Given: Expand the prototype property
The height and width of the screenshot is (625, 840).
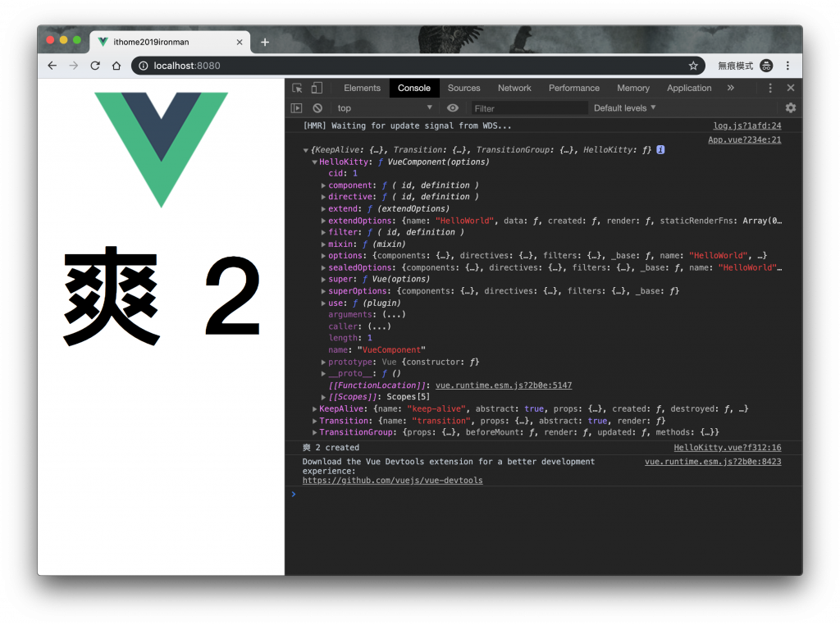Looking at the screenshot, I should pos(323,362).
